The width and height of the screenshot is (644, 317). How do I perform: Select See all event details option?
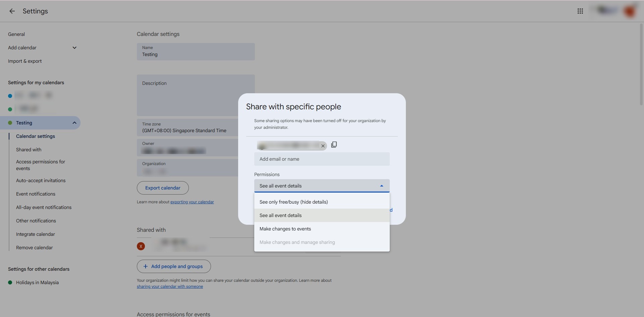click(x=280, y=215)
